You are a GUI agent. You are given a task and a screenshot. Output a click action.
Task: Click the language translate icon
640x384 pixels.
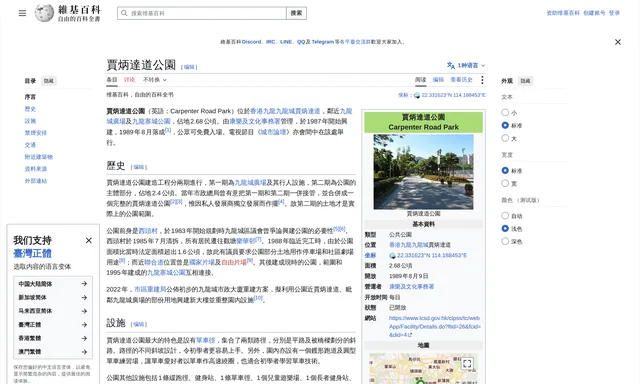(x=451, y=65)
